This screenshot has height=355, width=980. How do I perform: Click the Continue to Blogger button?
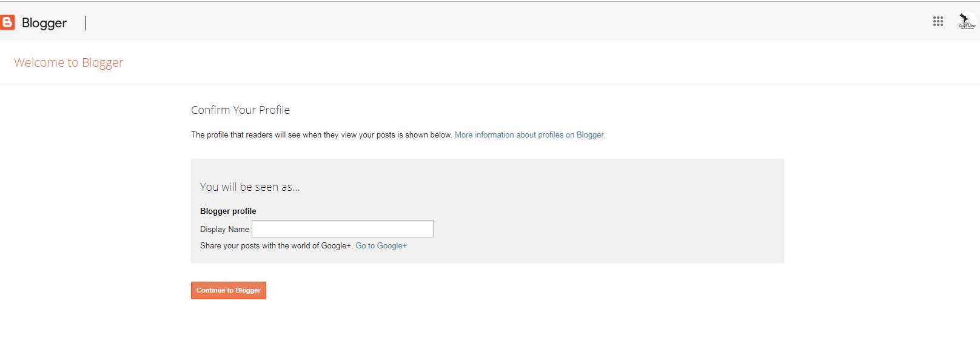pyautogui.click(x=229, y=290)
